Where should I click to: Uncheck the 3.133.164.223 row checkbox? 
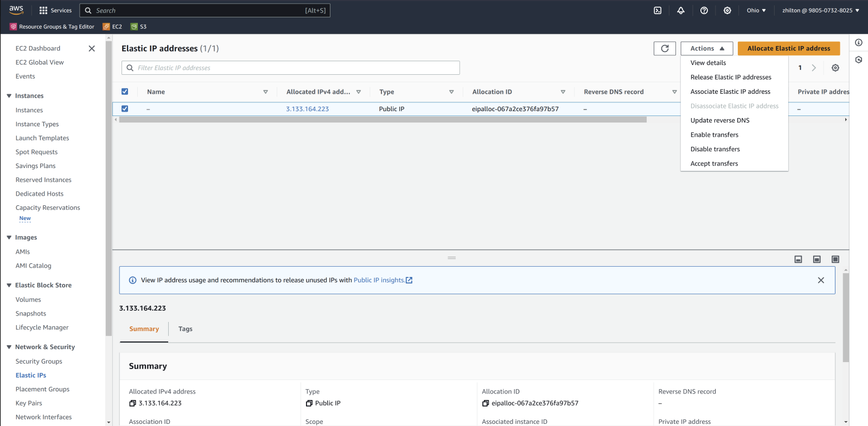125,108
